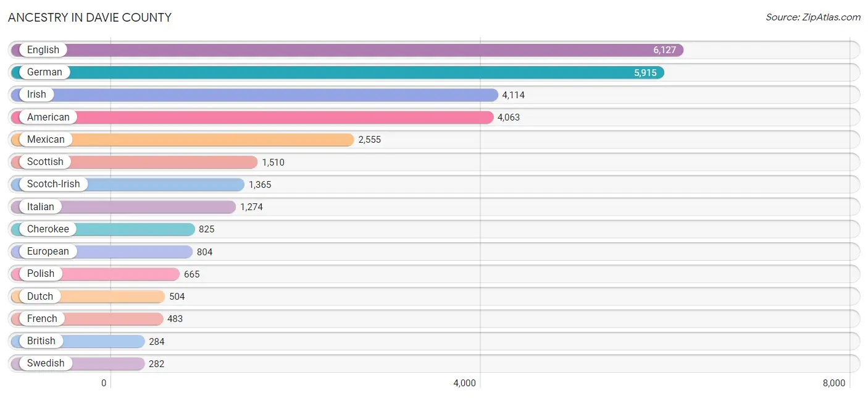Click the 8,000 axis label
The image size is (868, 398).
pos(833,383)
